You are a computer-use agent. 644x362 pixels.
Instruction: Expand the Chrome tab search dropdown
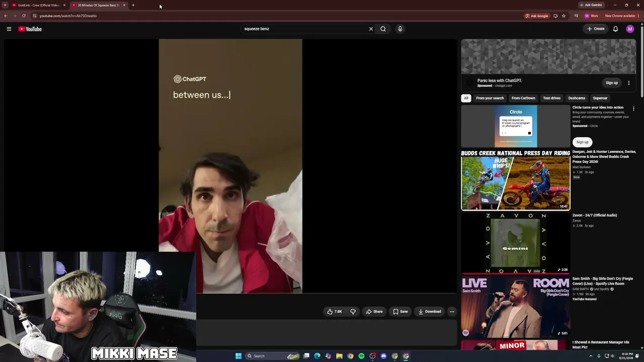pos(5,5)
